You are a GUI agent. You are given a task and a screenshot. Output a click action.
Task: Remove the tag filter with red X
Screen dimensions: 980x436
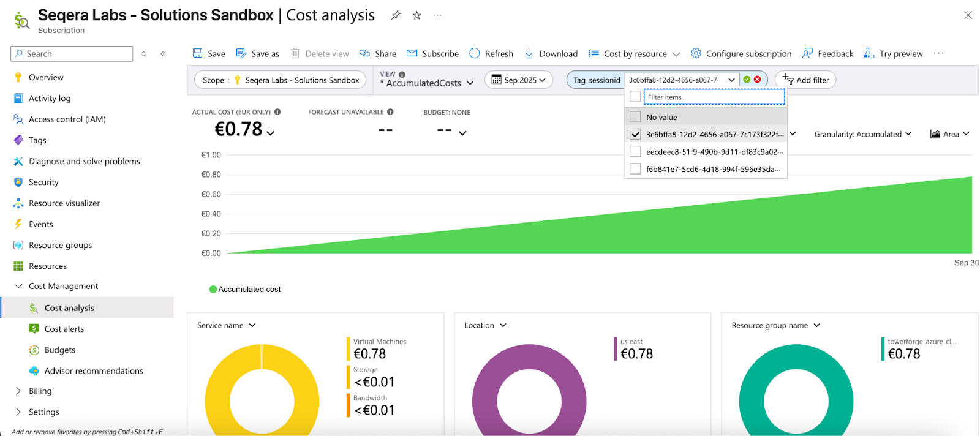(x=758, y=80)
